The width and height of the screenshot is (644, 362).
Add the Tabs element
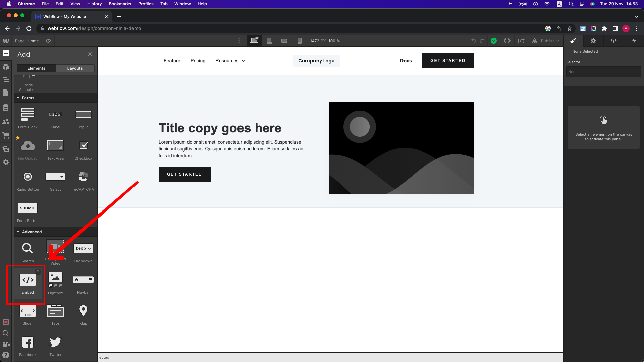(55, 315)
